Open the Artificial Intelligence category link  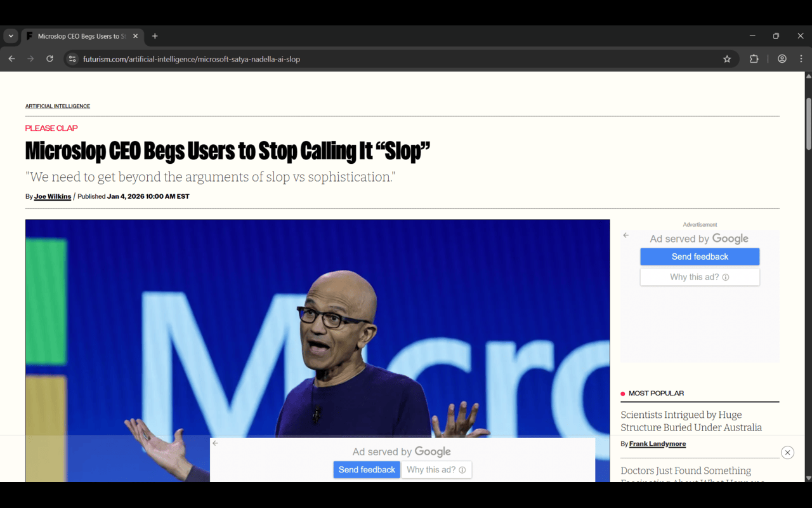[x=58, y=106]
